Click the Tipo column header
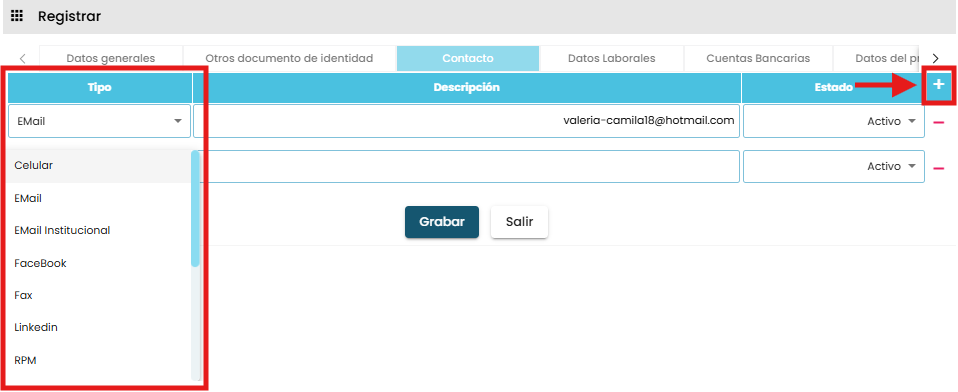Viewport: 958px width, 392px height. click(x=100, y=88)
